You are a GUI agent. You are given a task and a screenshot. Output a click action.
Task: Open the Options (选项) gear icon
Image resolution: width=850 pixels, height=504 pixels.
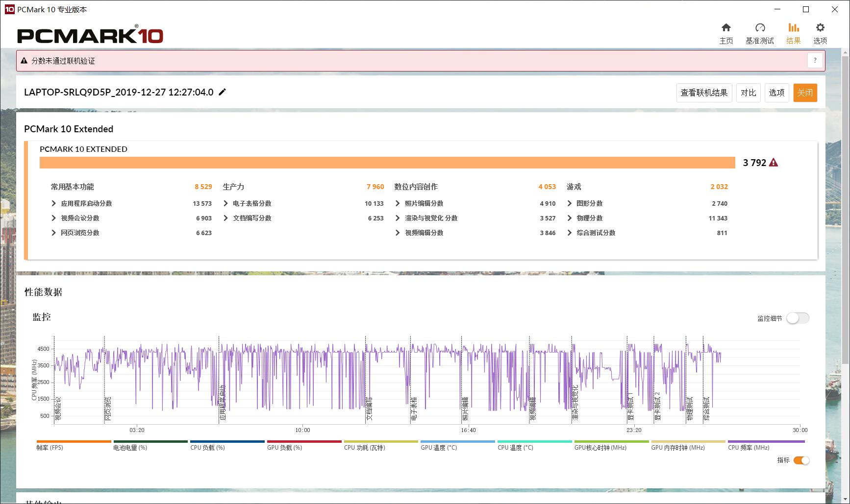(x=820, y=28)
